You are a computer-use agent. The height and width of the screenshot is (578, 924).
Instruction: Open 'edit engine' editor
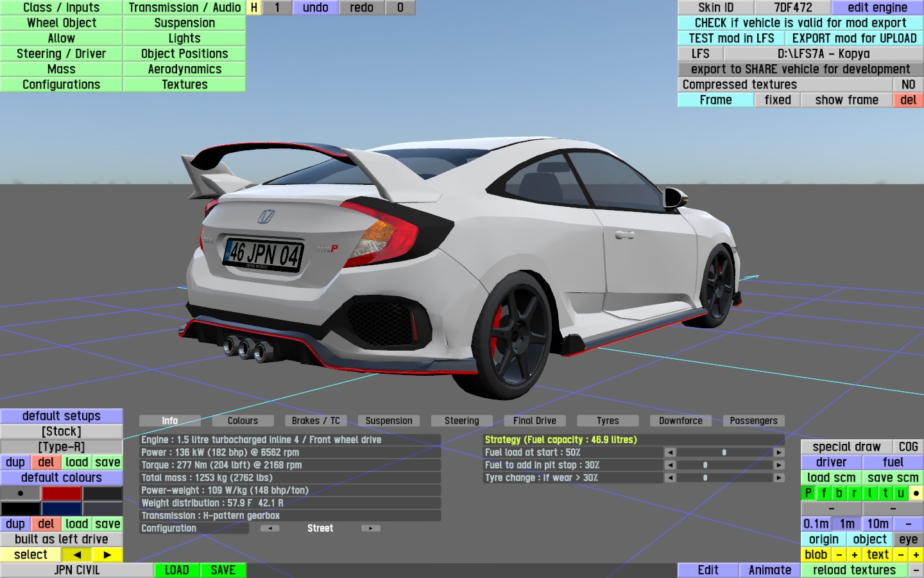(878, 8)
